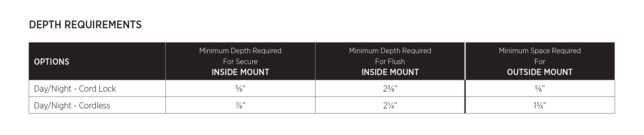This screenshot has height=135, width=644.
Task: Select the bold OUTSIDE MOUNT header text
Action: click(x=540, y=72)
